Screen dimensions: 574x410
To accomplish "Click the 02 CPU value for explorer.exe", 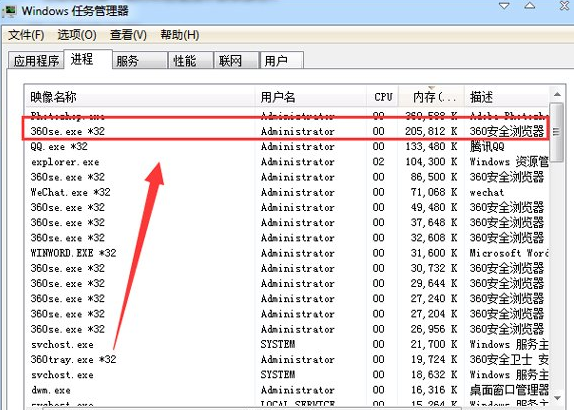I will (x=379, y=162).
